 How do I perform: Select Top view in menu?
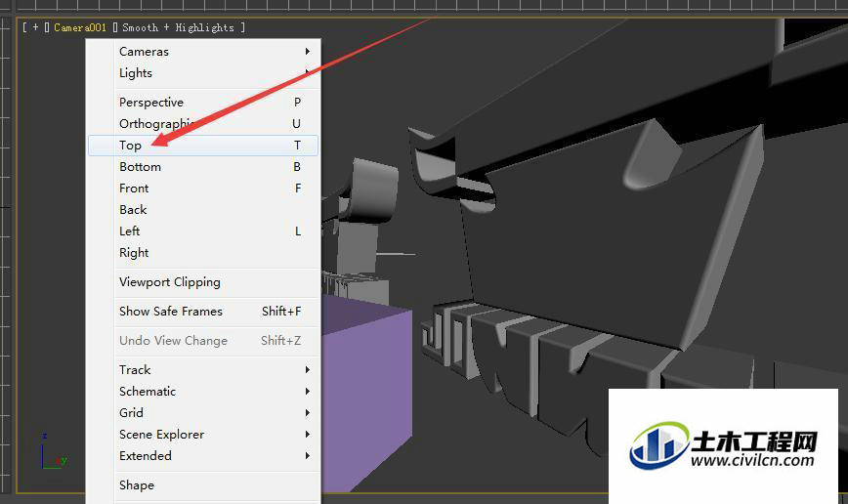[x=203, y=146]
